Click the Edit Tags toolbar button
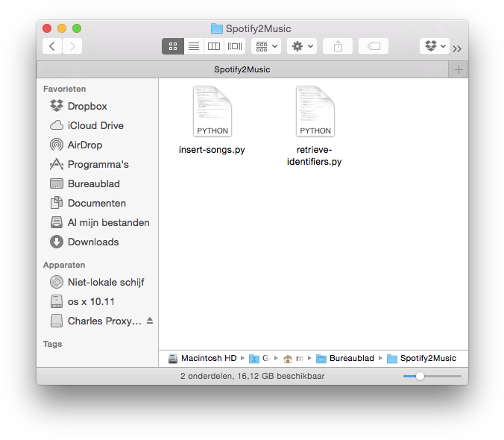The width and height of the screenshot is (504, 440). click(x=374, y=46)
